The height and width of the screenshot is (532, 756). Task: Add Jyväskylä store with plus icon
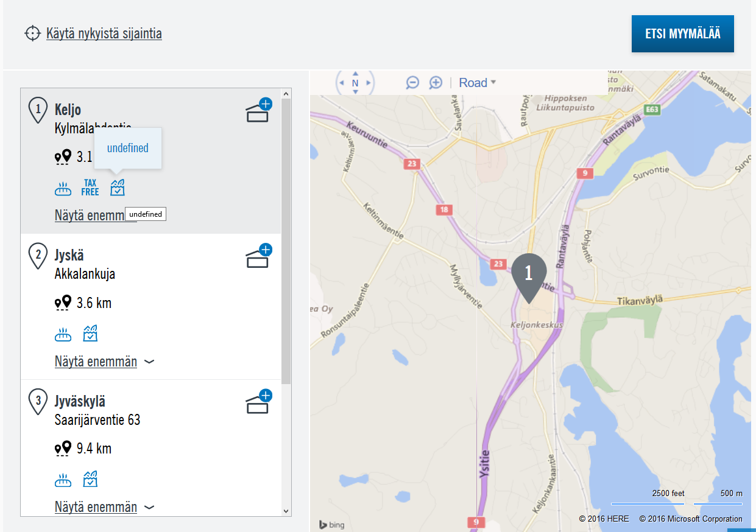click(x=258, y=402)
